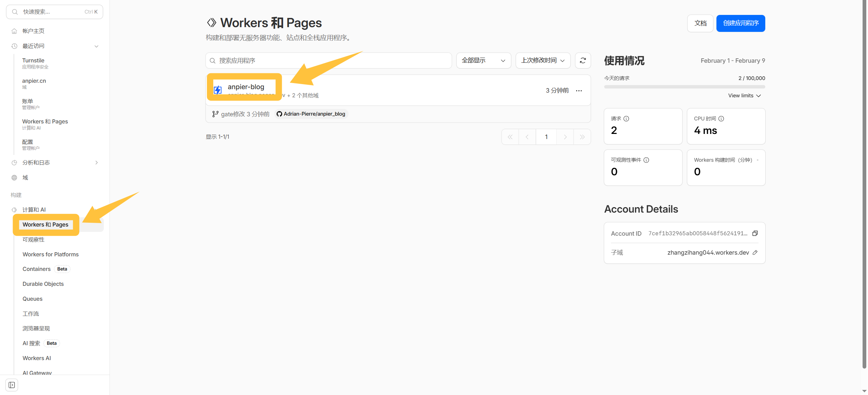Edit the workers.dev subdomain with pencil icon
The image size is (868, 395).
pos(755,253)
